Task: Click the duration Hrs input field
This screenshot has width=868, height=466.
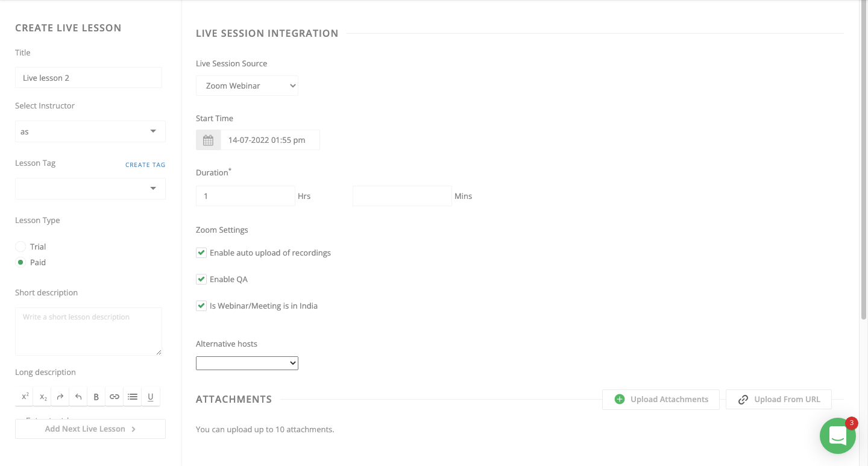Action: [245, 196]
